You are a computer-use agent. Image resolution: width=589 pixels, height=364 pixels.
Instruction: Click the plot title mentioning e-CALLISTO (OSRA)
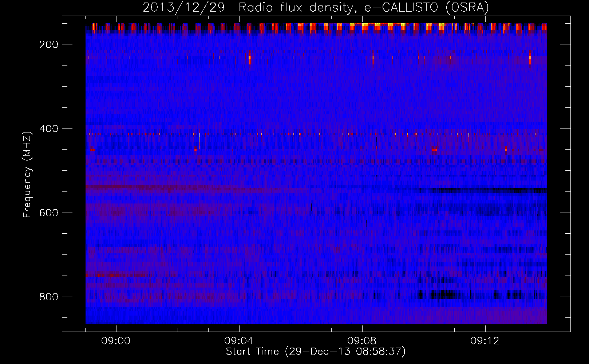click(x=316, y=8)
